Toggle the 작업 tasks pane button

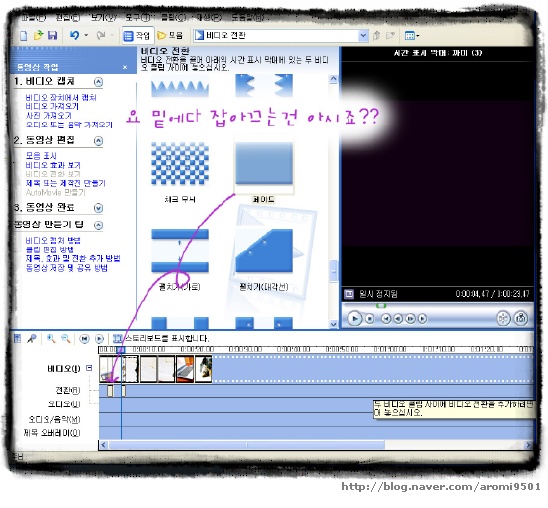(138, 35)
